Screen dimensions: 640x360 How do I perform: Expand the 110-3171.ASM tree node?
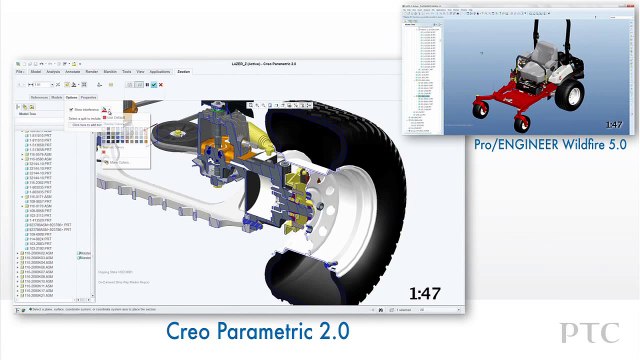(x=22, y=197)
